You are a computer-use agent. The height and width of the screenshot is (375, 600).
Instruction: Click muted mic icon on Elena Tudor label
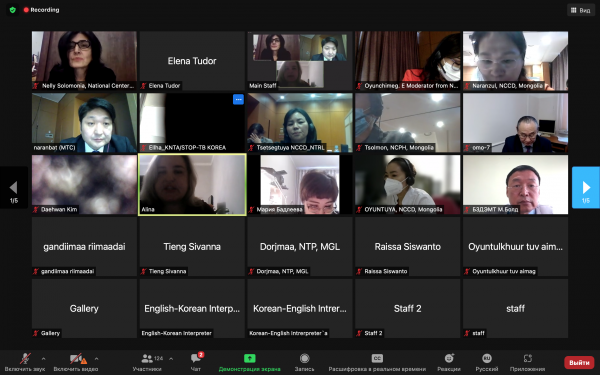pos(144,86)
